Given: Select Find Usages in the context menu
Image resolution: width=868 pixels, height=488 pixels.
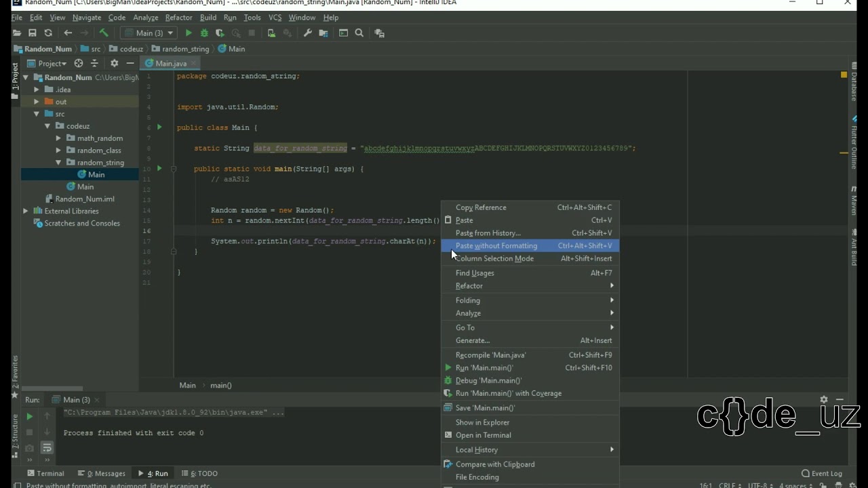Looking at the screenshot, I should click(530, 273).
